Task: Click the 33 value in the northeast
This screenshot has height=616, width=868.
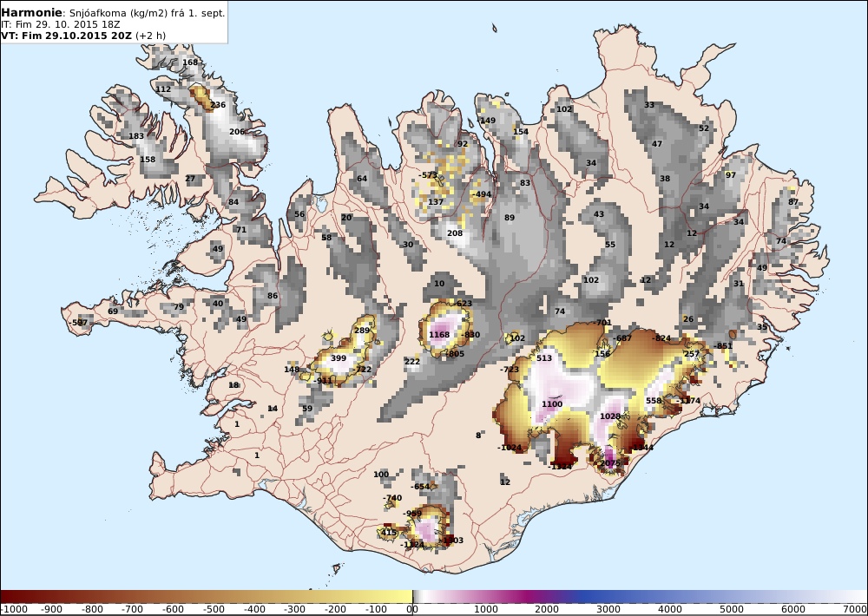Action: (649, 105)
